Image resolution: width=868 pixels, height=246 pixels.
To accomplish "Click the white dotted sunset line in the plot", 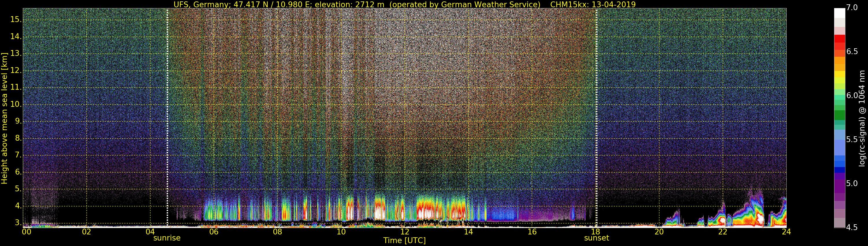I will (596, 118).
